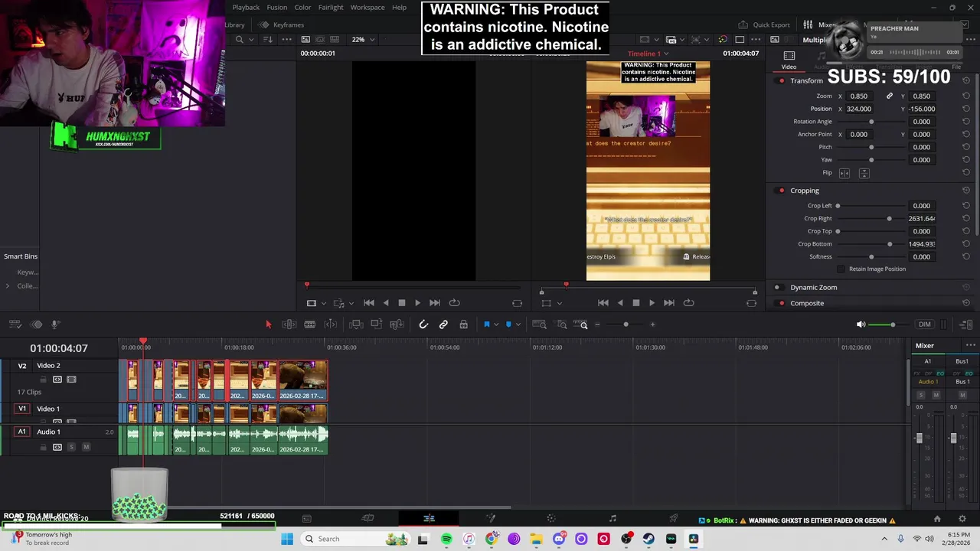Open the Help menu
Image resolution: width=980 pixels, height=551 pixels.
click(x=399, y=8)
